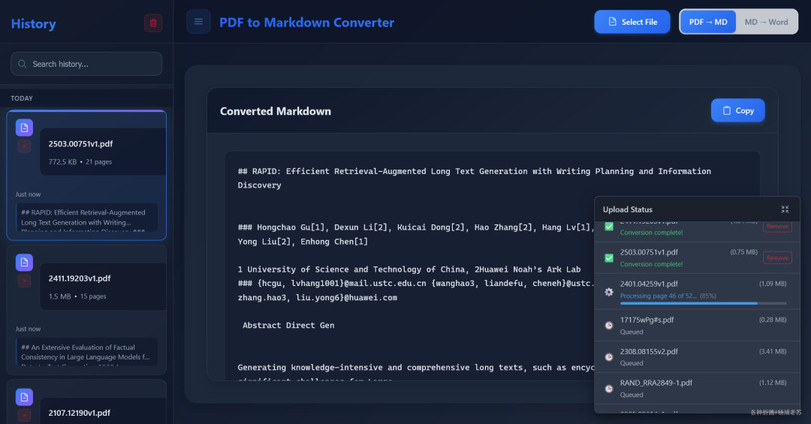Click the Converted Markdown heading

point(275,111)
